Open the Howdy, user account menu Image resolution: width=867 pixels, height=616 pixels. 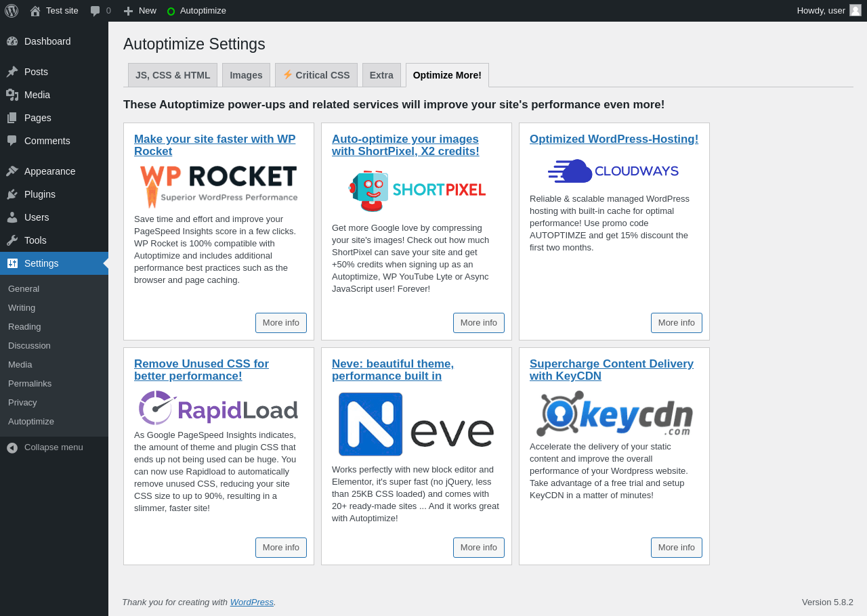(x=829, y=11)
